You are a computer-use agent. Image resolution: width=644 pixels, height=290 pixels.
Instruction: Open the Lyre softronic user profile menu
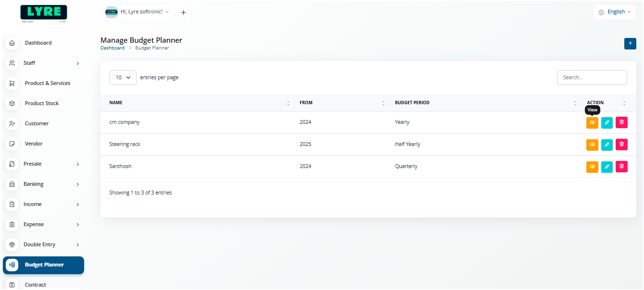click(x=137, y=12)
